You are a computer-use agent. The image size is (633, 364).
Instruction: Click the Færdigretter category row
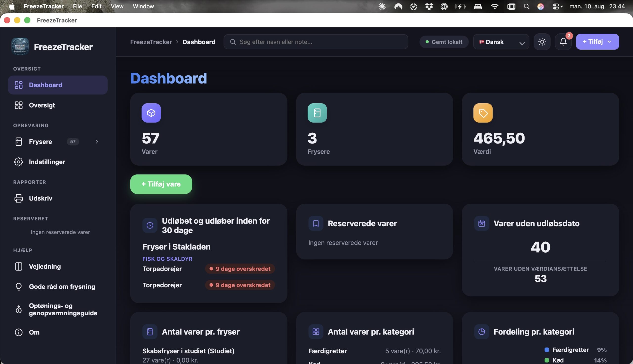[374, 351]
